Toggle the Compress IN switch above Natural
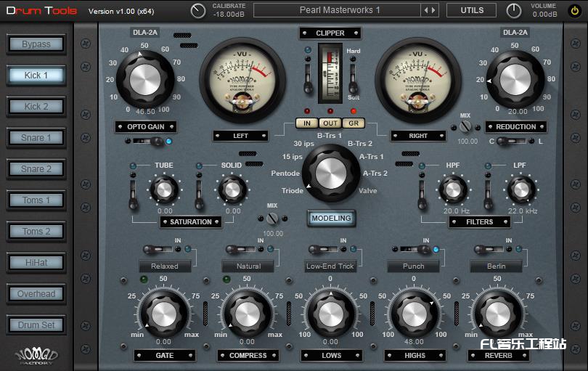 240,249
